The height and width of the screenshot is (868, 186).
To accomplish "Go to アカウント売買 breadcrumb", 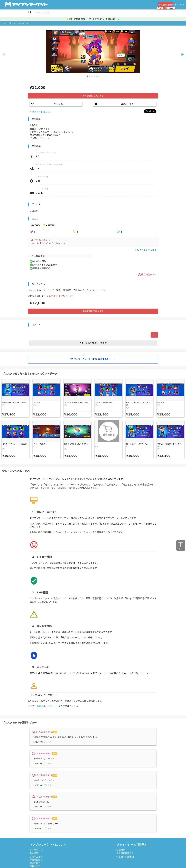I will coord(6,23).
